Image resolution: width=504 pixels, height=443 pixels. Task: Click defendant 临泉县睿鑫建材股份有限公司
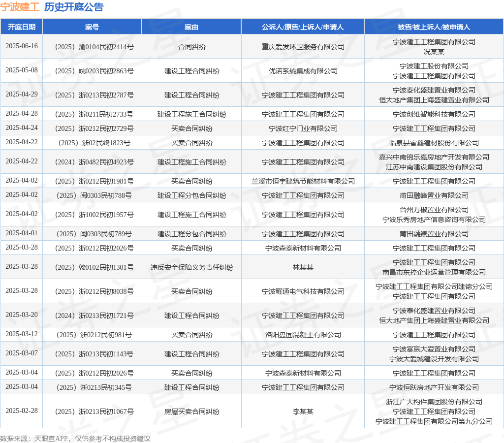point(434,143)
